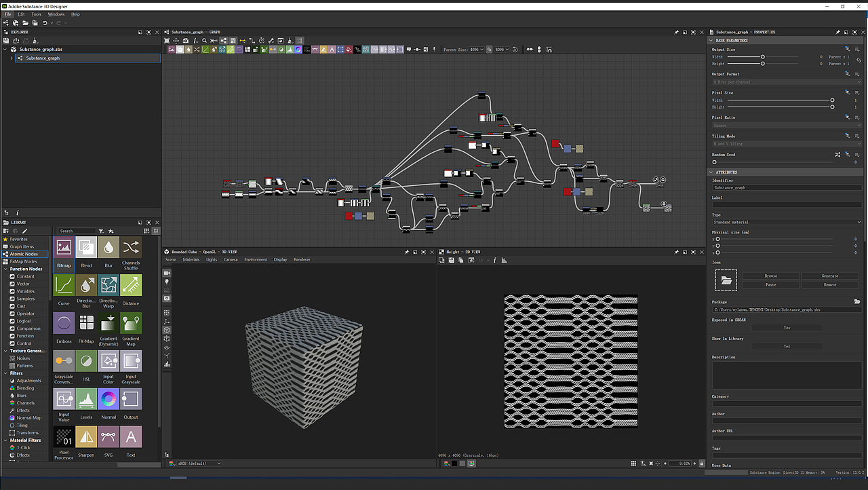Open the Renderer menu in 3D view

(x=302, y=259)
